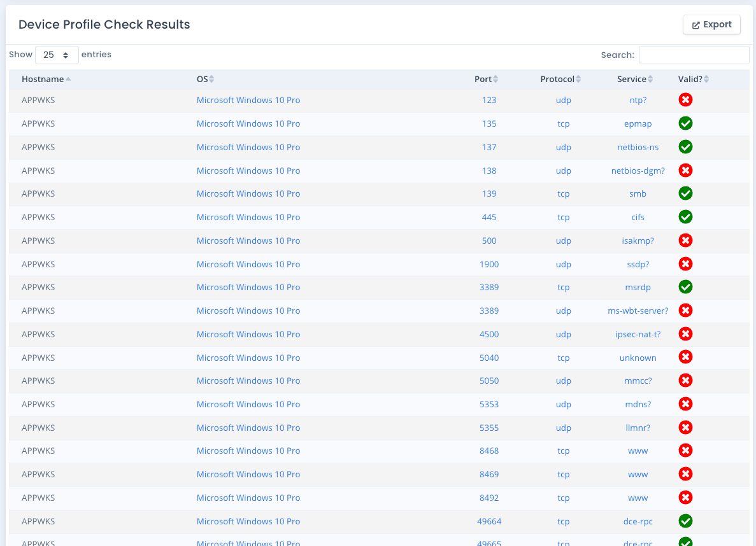This screenshot has width=756, height=546.
Task: Click red X icon for port 138
Action: pos(685,171)
